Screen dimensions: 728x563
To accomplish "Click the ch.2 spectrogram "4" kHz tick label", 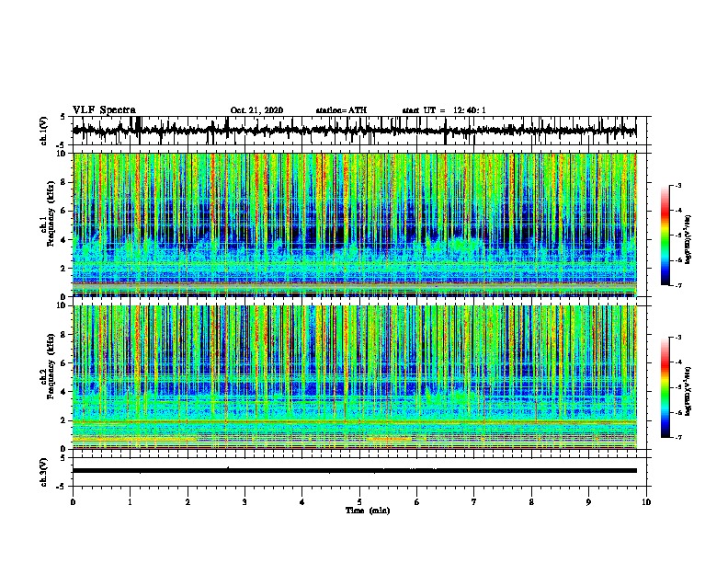I will (x=64, y=392).
